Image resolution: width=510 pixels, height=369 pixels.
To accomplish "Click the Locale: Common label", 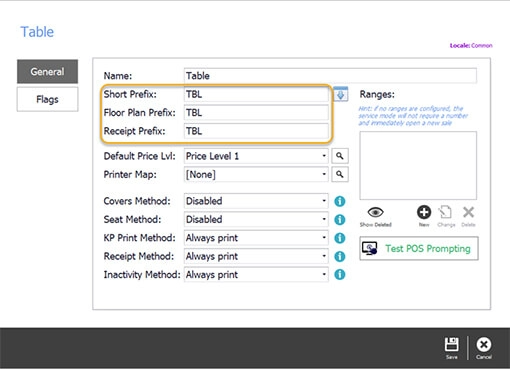I will [471, 46].
